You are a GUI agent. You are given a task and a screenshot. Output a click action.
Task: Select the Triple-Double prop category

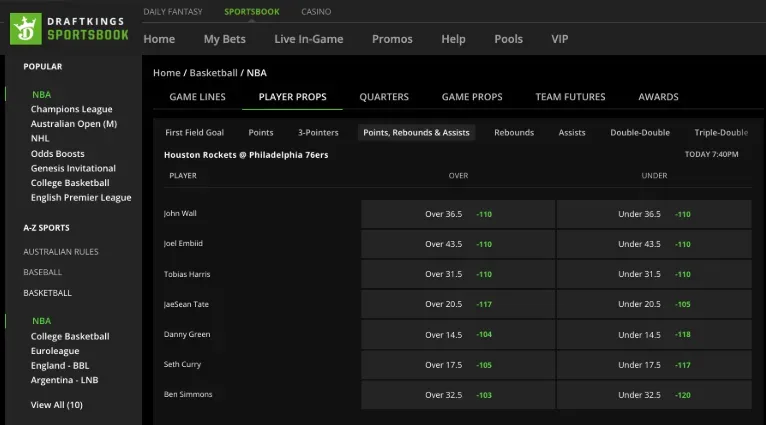point(721,132)
